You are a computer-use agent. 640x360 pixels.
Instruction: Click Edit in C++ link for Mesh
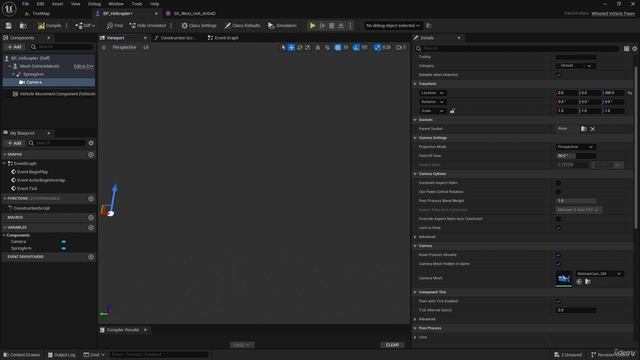point(84,66)
